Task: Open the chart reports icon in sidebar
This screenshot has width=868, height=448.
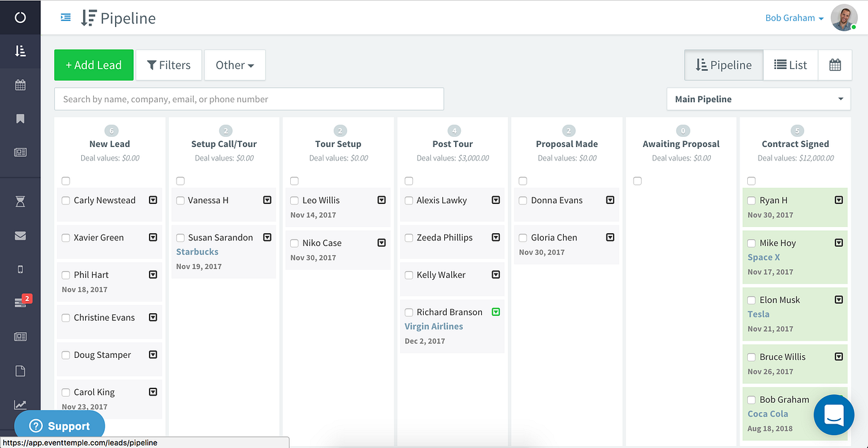Action: tap(20, 405)
